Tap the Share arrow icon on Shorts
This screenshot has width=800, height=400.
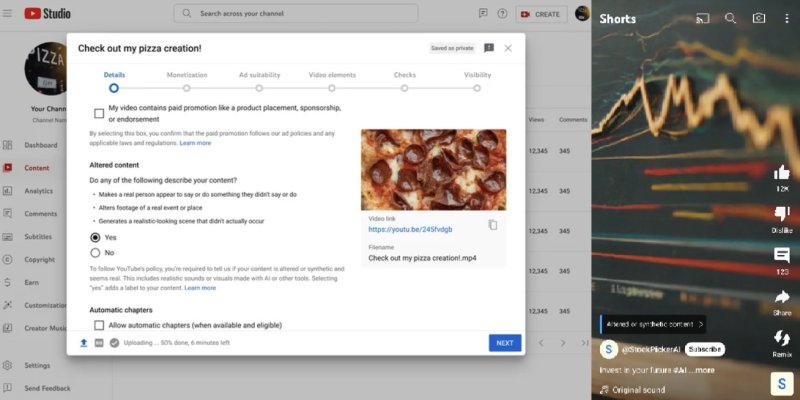coord(782,297)
